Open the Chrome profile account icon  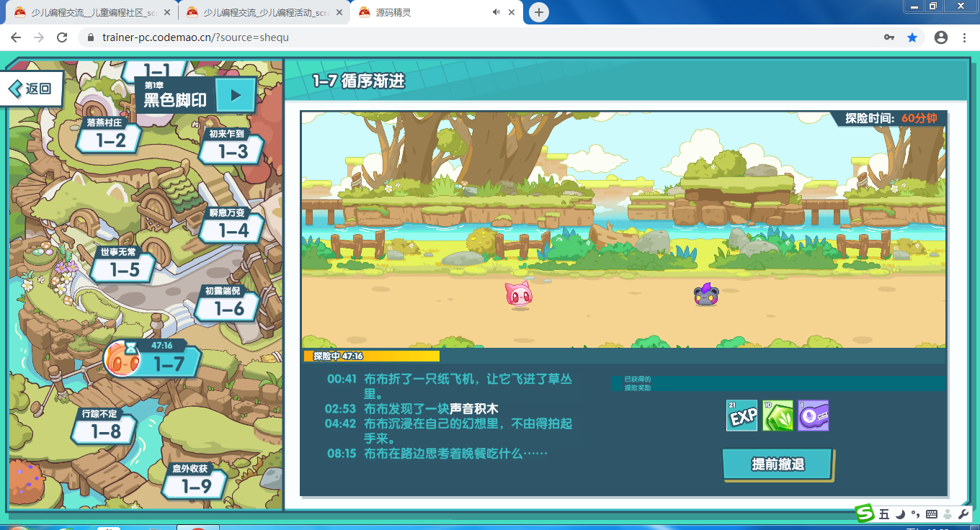coord(941,37)
